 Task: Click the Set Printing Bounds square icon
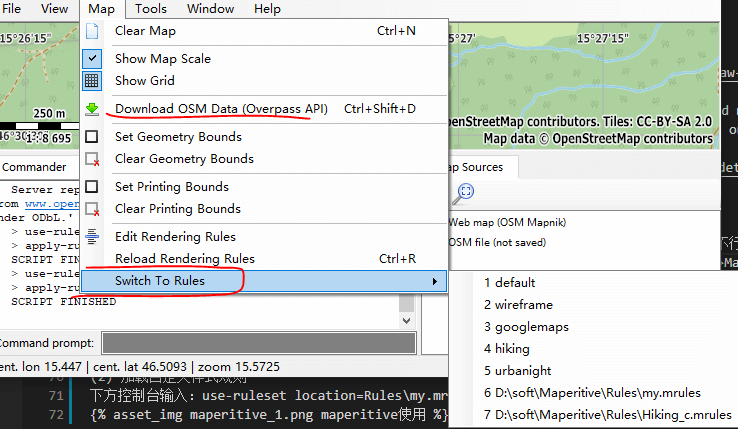click(92, 187)
